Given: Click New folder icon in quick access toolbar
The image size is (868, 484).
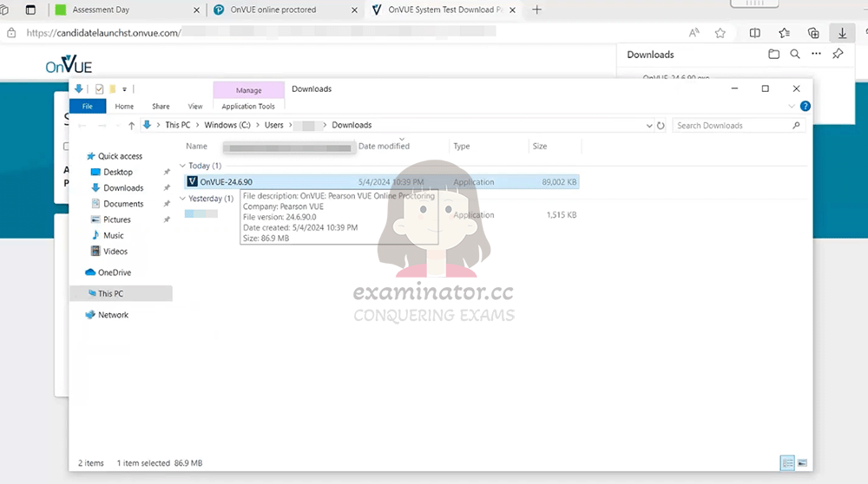Looking at the screenshot, I should [112, 89].
